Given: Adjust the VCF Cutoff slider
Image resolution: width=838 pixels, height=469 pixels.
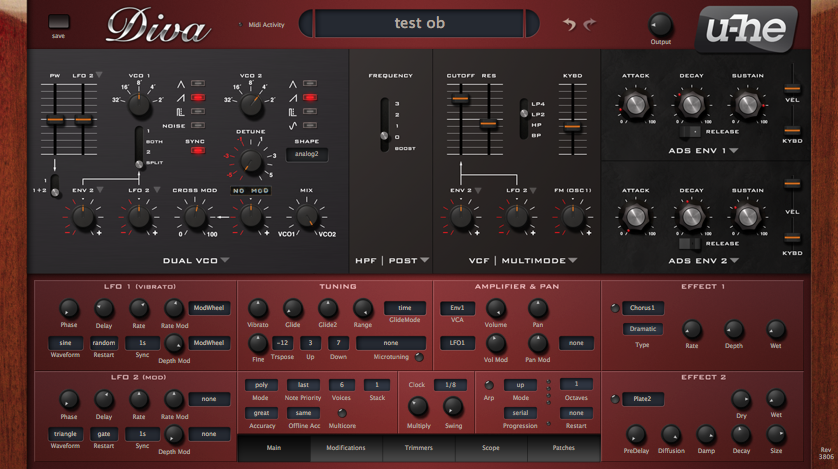Looking at the screenshot, I should click(x=461, y=99).
